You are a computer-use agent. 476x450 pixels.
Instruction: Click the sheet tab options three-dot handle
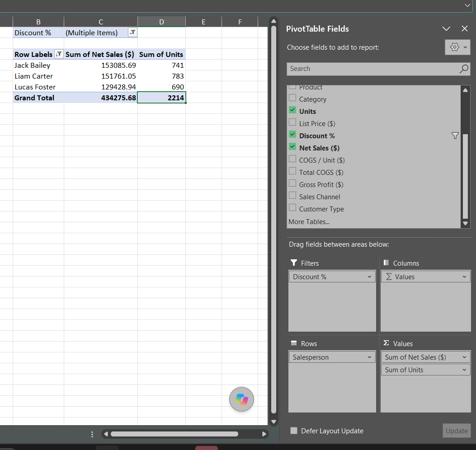pyautogui.click(x=92, y=434)
